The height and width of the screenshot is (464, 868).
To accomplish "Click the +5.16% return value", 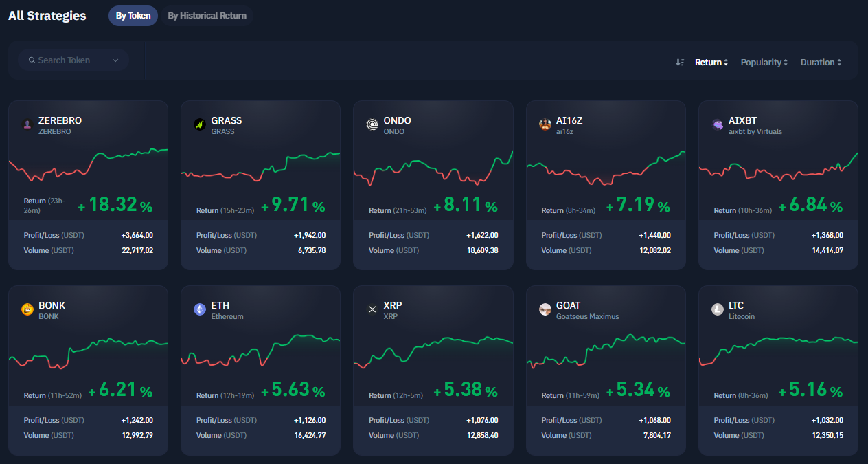I will 810,390.
